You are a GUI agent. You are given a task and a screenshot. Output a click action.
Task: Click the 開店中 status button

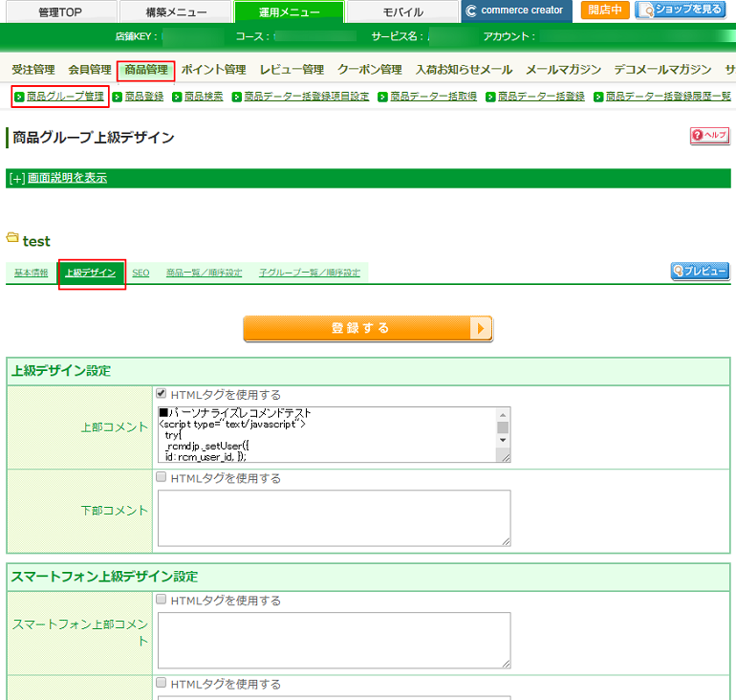(604, 10)
